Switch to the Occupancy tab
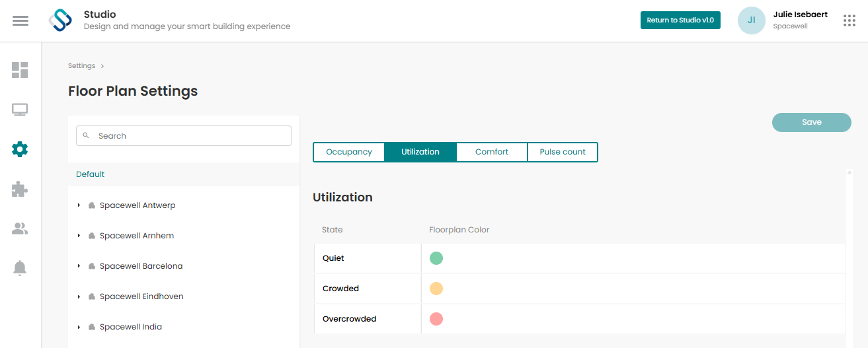Viewport: 868px width, 348px height. [349, 152]
